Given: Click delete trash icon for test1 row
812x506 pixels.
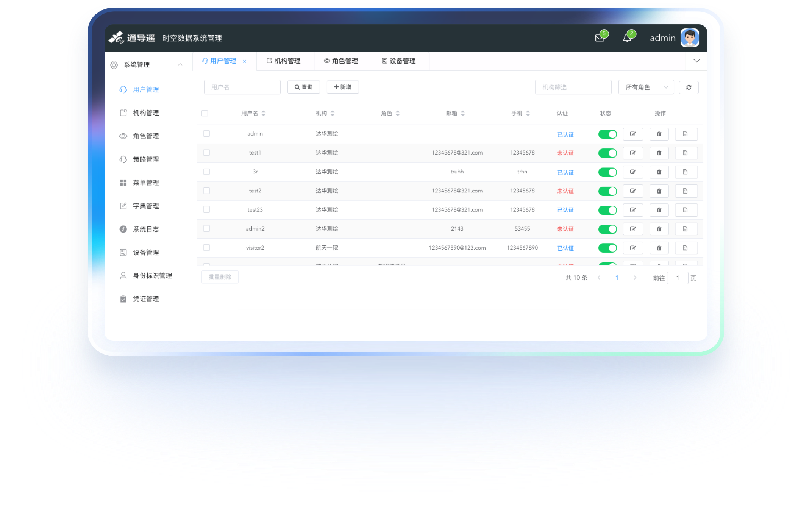Looking at the screenshot, I should (659, 153).
